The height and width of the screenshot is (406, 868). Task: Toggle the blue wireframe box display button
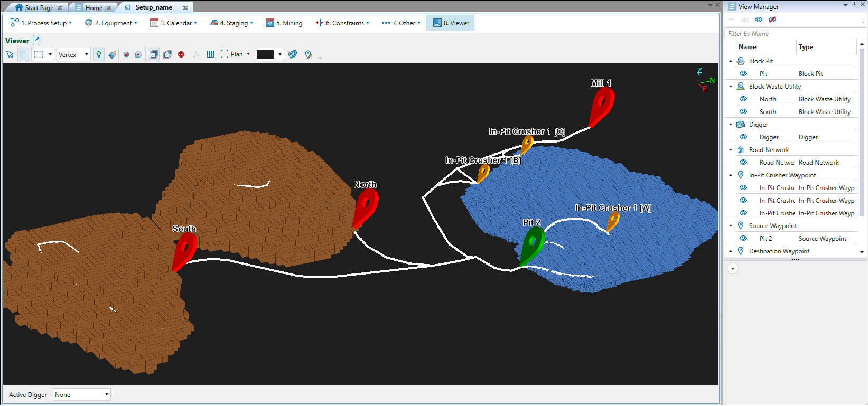coord(154,54)
